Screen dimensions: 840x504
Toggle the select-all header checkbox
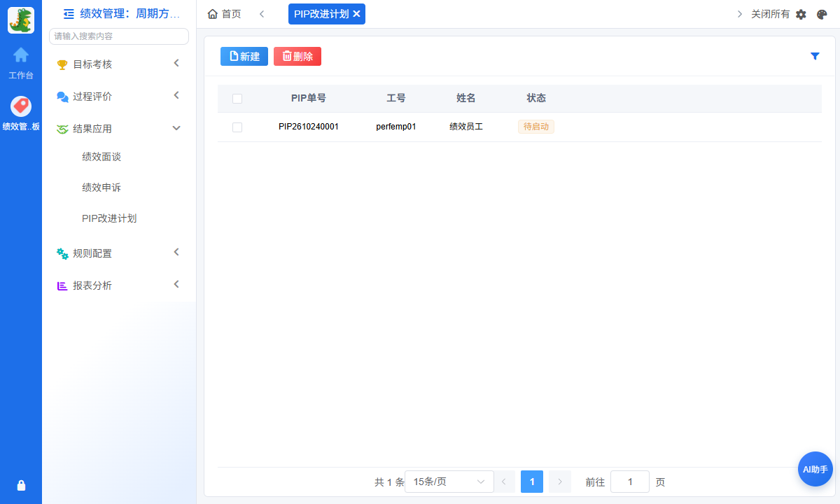(237, 99)
